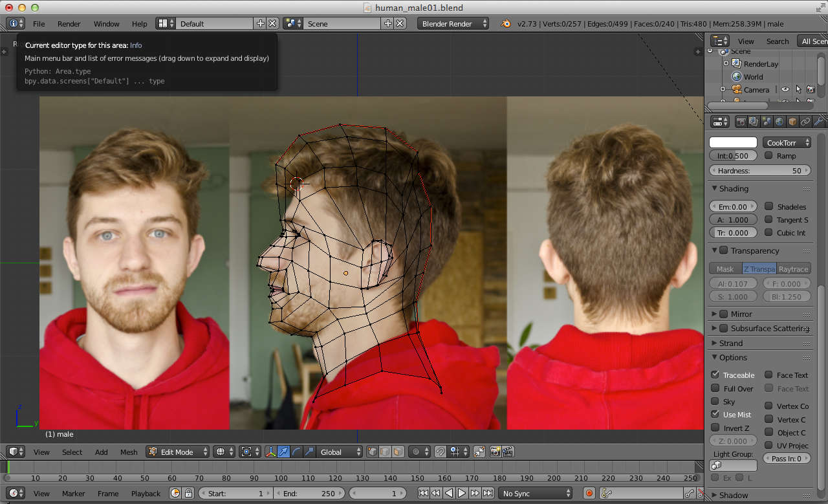Open the Constraints properties tab
Image resolution: width=828 pixels, height=504 pixels.
[805, 122]
